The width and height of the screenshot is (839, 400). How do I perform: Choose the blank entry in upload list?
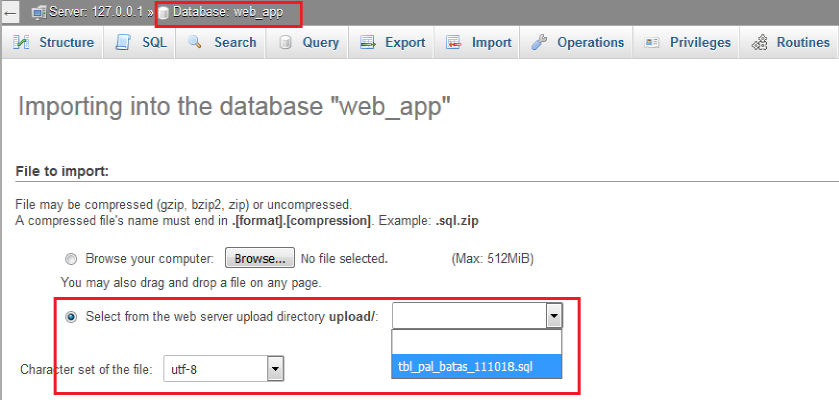(476, 342)
